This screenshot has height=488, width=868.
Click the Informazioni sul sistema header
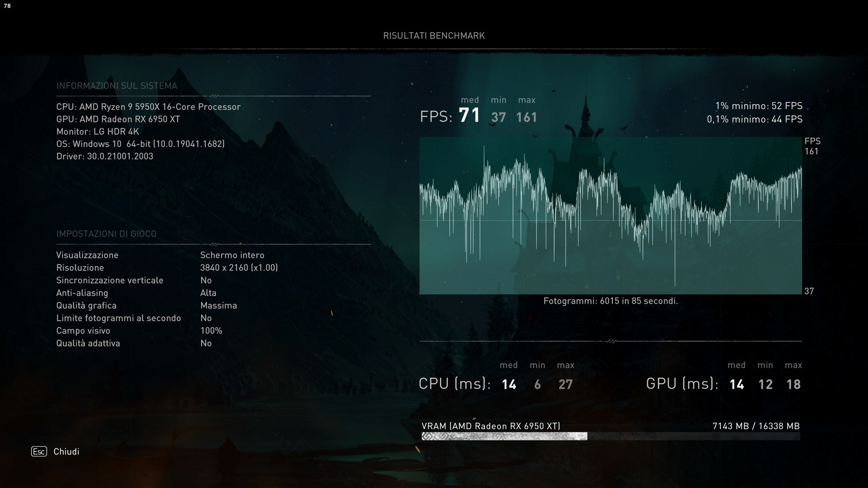pos(117,86)
